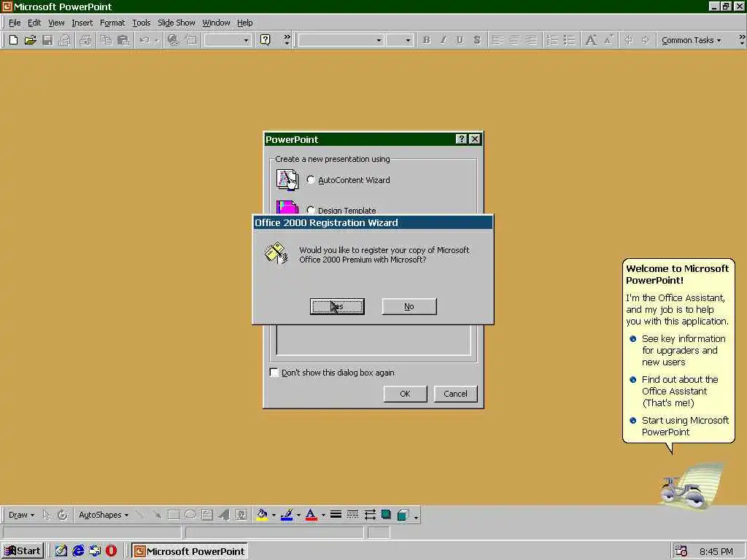The width and height of the screenshot is (747, 560).
Task: Click No in Registration Wizard dialog
Action: (409, 306)
